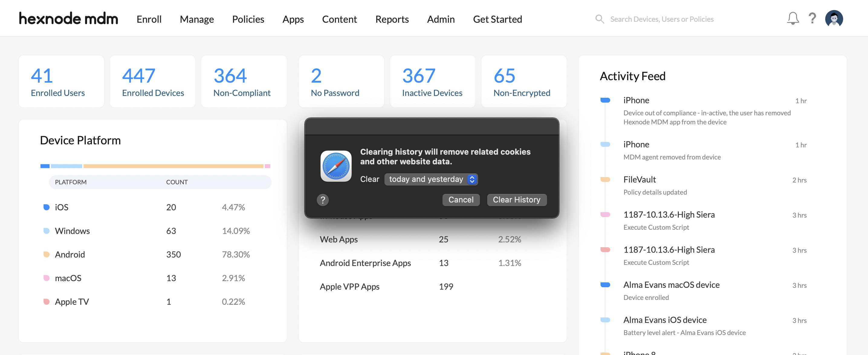Click the dark blue iOS segment of platform bar
The height and width of the screenshot is (355, 868).
click(x=45, y=166)
